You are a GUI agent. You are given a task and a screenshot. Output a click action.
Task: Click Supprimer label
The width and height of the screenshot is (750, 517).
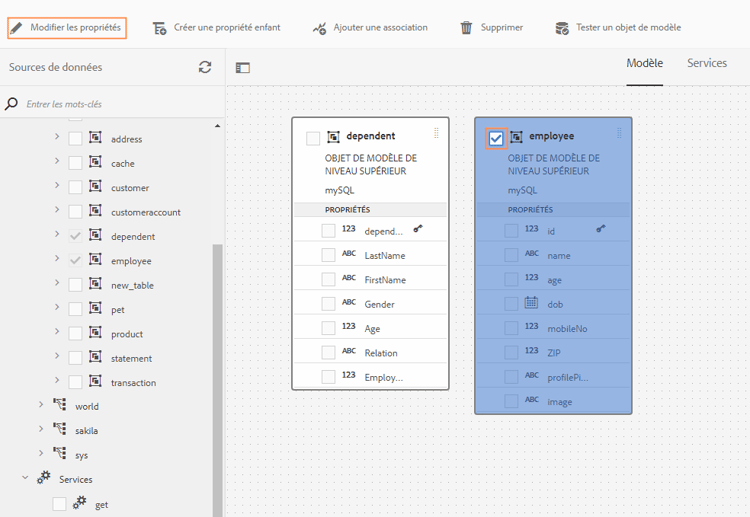502,28
